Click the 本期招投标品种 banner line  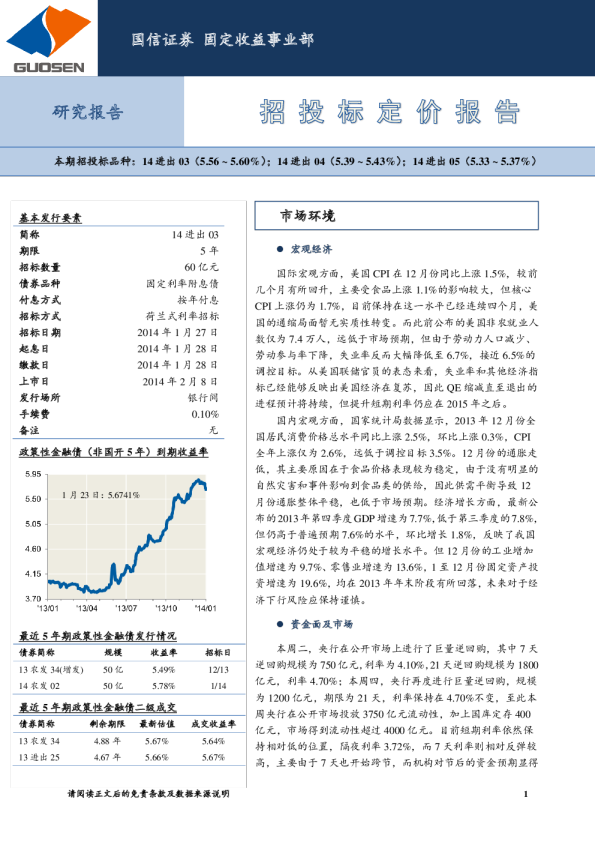(295, 161)
